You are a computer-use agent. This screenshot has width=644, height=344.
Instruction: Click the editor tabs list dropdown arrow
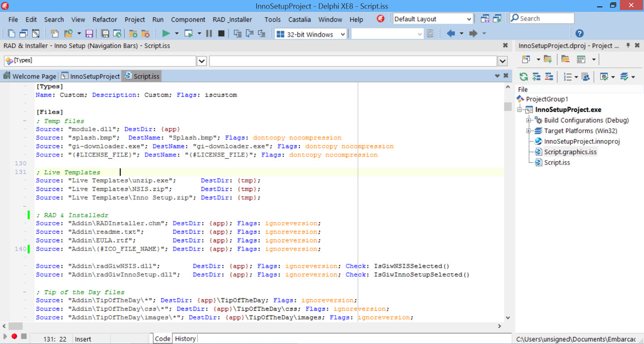pyautogui.click(x=497, y=76)
